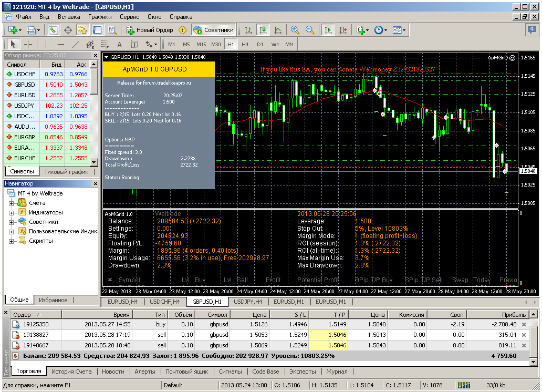This screenshot has width=542, height=392.
Task: Open the Избранное tab in Navigator
Action: [x=53, y=300]
